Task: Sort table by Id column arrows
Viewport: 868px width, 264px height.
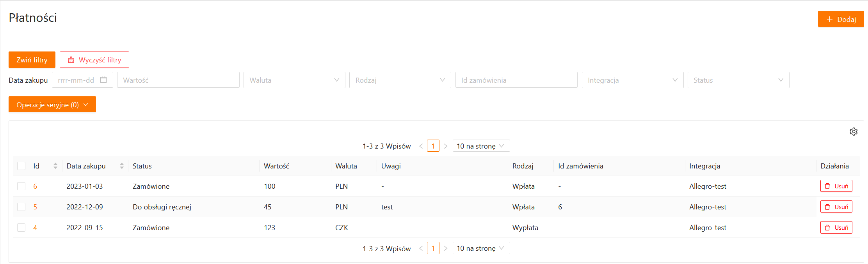Action: (55, 166)
